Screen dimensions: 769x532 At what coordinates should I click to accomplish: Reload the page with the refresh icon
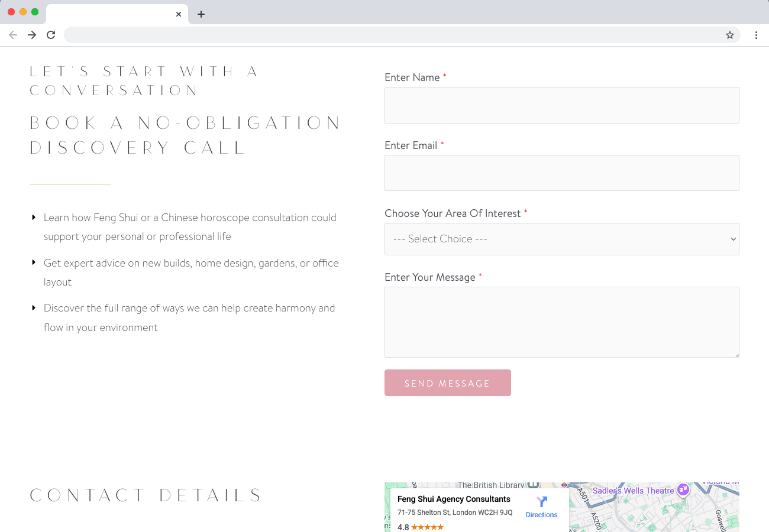click(x=51, y=35)
